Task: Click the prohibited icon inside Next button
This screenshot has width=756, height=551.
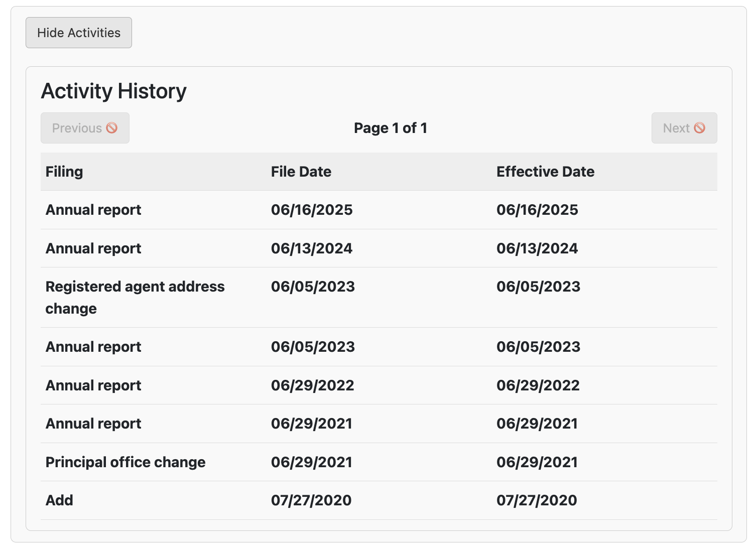Action: pos(699,128)
